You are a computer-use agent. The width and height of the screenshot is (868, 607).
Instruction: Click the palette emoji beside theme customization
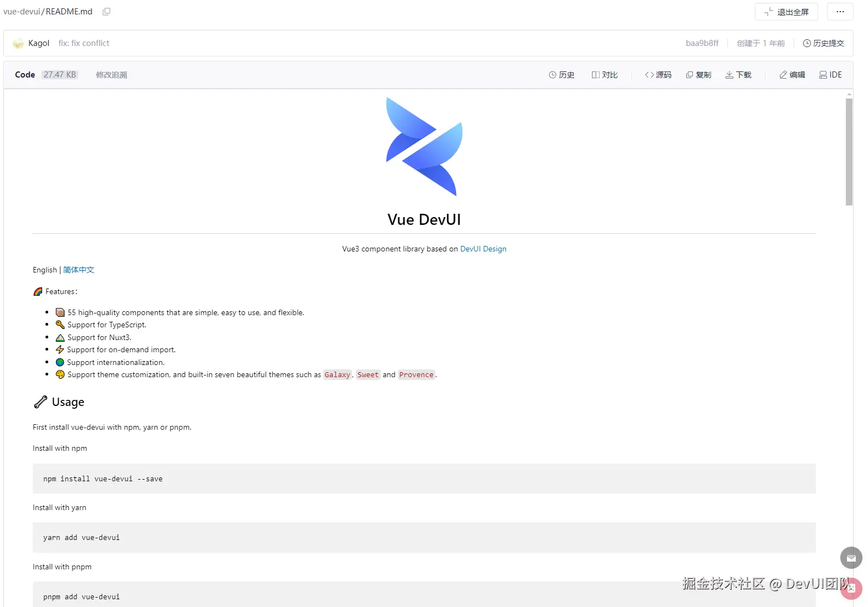click(60, 375)
